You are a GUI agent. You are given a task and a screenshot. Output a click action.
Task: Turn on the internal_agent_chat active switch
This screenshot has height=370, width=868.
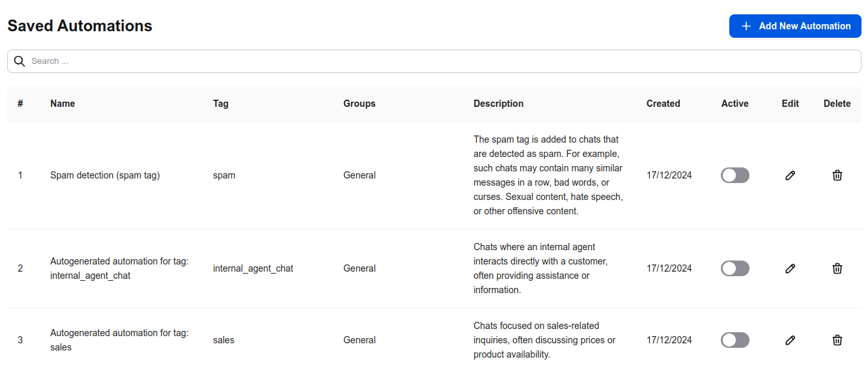[x=735, y=268]
